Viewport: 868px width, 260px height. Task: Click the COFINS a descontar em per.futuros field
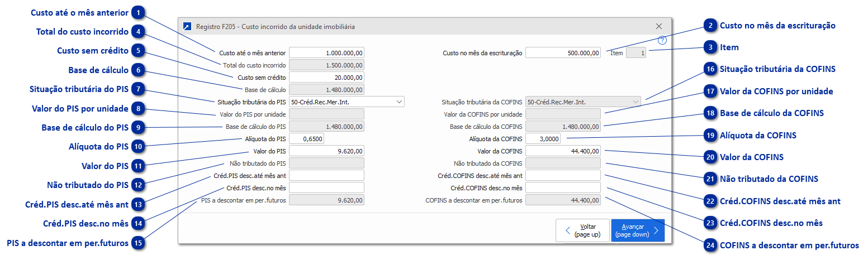tap(563, 200)
